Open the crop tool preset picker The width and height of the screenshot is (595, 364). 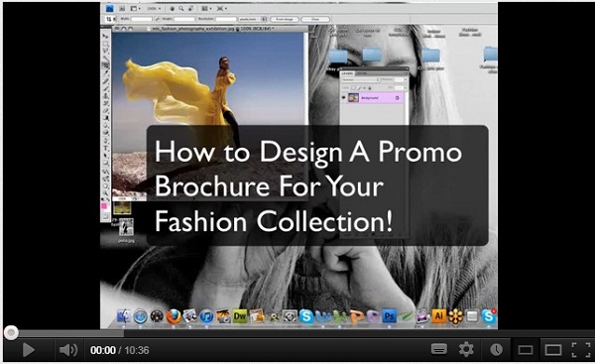click(110, 19)
